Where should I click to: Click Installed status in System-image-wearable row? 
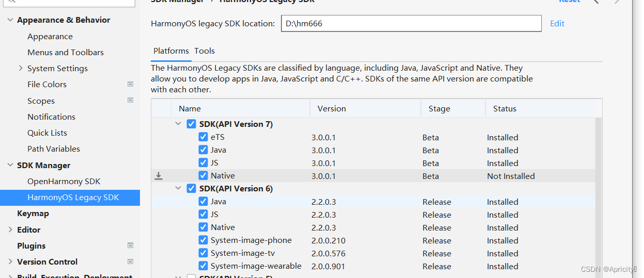pos(502,267)
